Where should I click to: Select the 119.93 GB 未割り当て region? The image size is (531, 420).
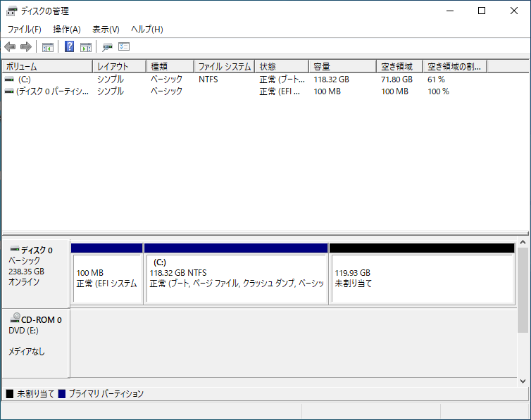(421, 278)
